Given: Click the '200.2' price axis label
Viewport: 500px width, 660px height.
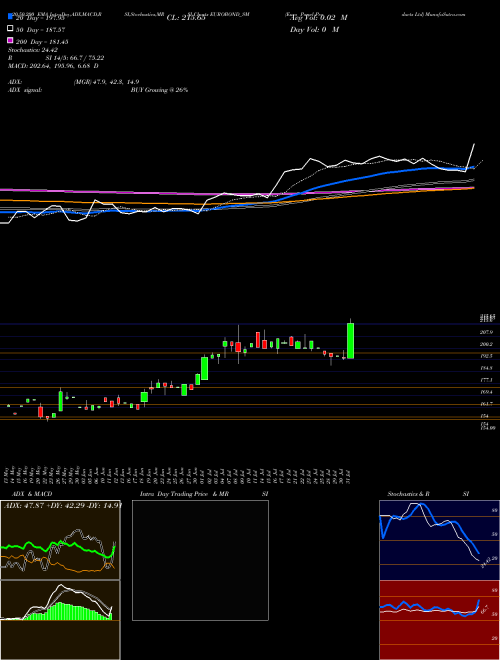Looking at the screenshot, I should 486,344.
